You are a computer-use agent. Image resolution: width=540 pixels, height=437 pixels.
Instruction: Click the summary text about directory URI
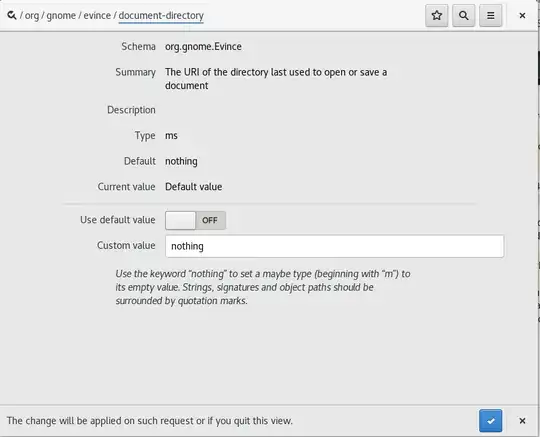[276, 79]
